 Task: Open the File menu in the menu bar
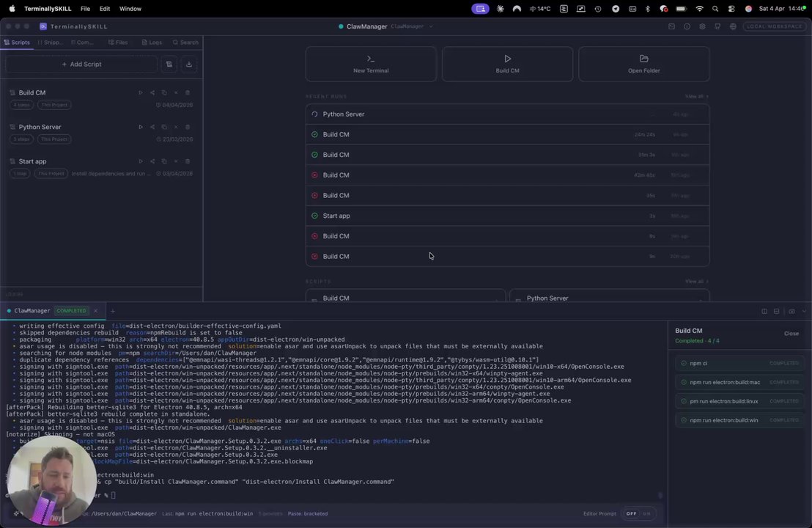pos(86,9)
